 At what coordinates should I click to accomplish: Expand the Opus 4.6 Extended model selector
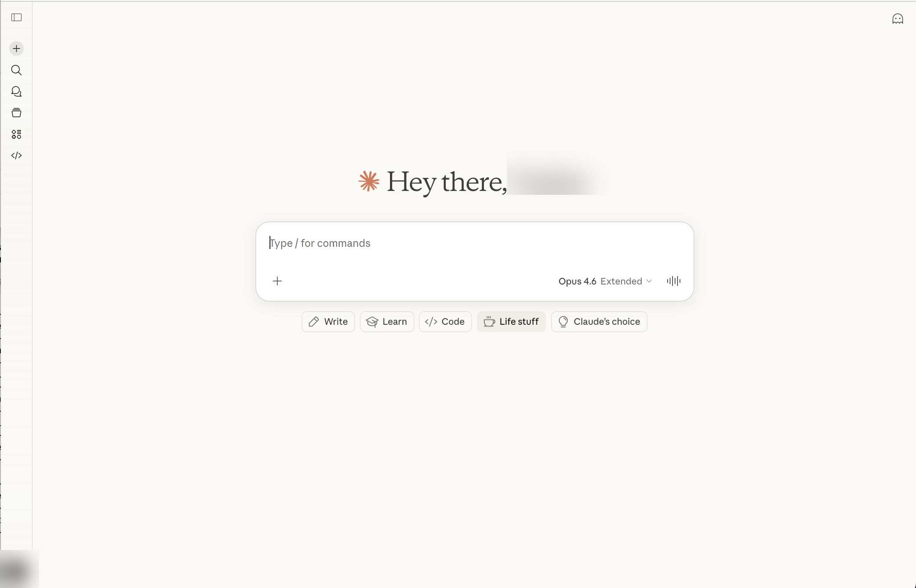(x=605, y=281)
